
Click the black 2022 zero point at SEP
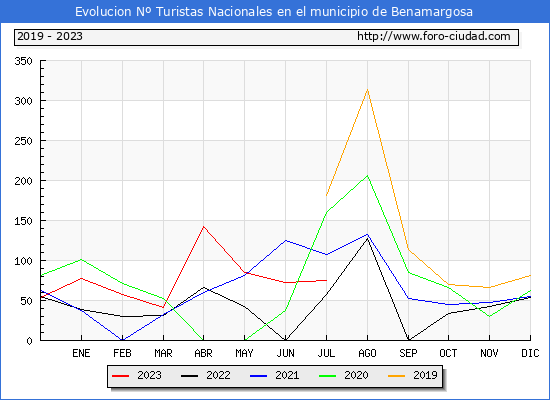point(408,340)
